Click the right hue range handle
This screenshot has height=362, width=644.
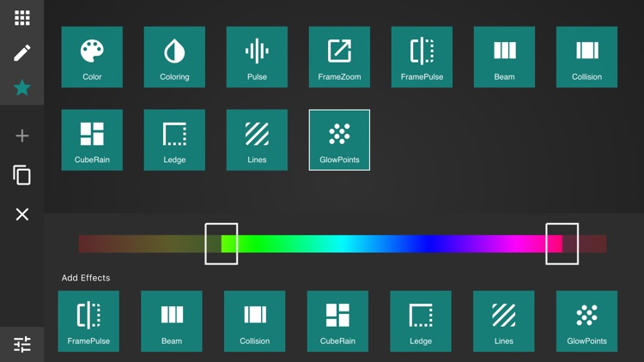(562, 244)
